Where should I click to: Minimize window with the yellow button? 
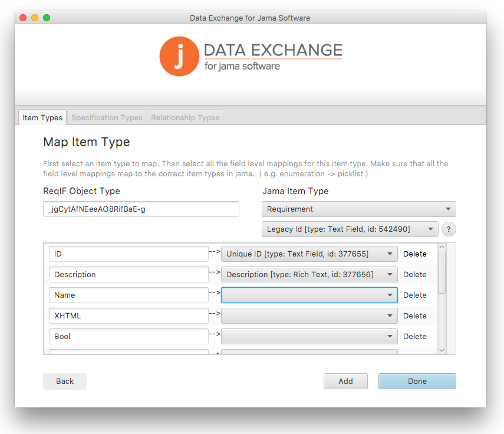[35, 18]
